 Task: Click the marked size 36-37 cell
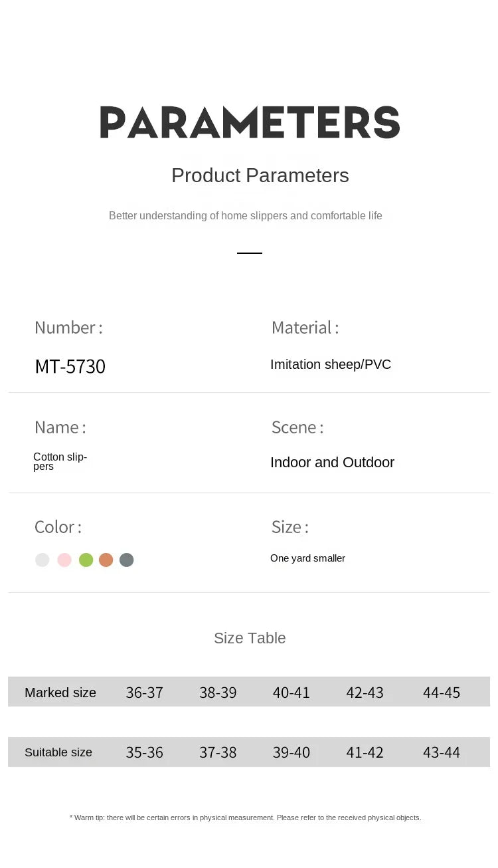pyautogui.click(x=145, y=693)
